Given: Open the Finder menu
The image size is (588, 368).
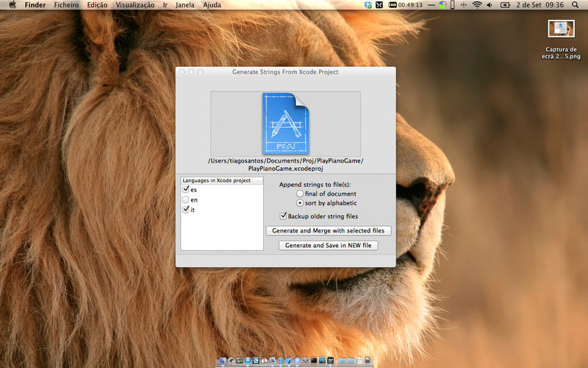Looking at the screenshot, I should click(x=35, y=5).
